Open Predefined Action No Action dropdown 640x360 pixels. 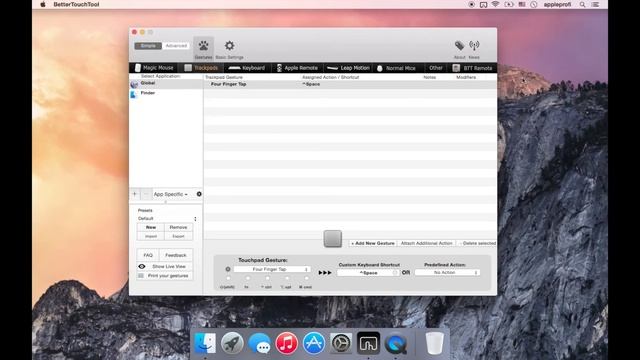[447, 273]
